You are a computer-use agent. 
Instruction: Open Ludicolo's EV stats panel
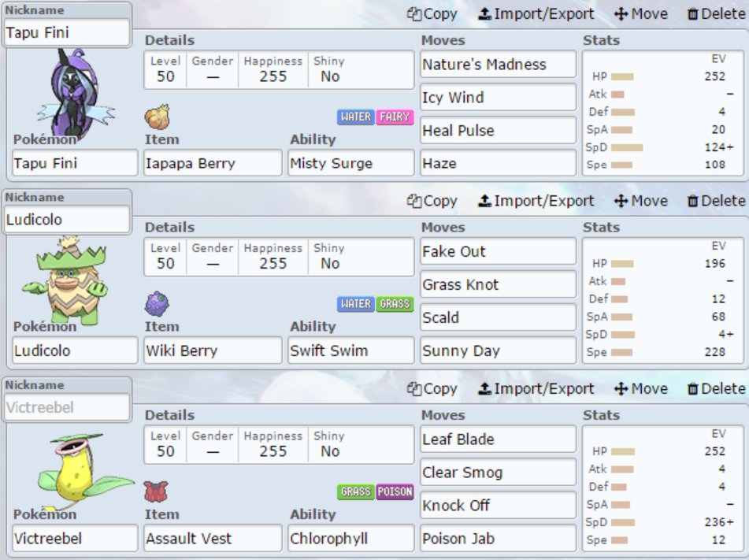click(x=663, y=301)
